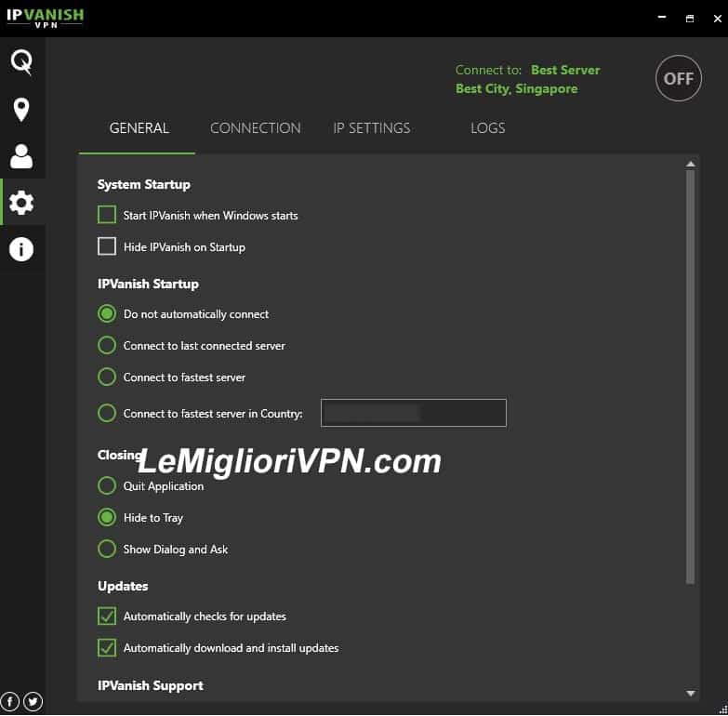This screenshot has width=728, height=716.
Task: Click the Best Server link
Action: pos(565,70)
